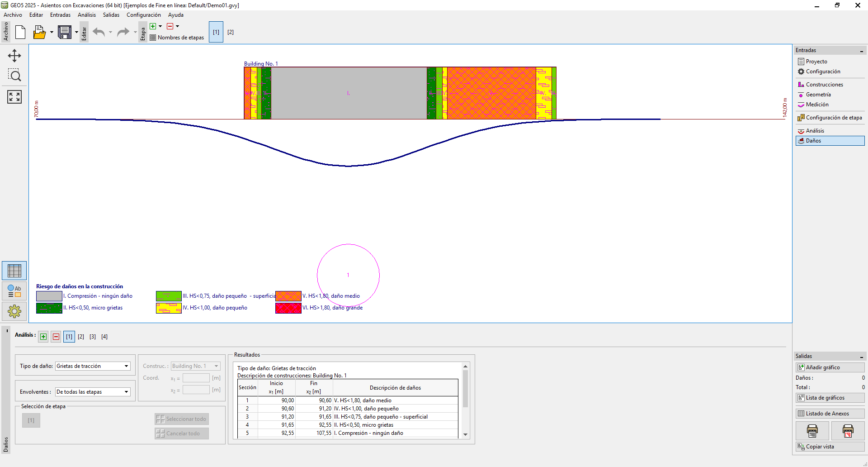Click the red VI. daño grande swatch

[288, 308]
